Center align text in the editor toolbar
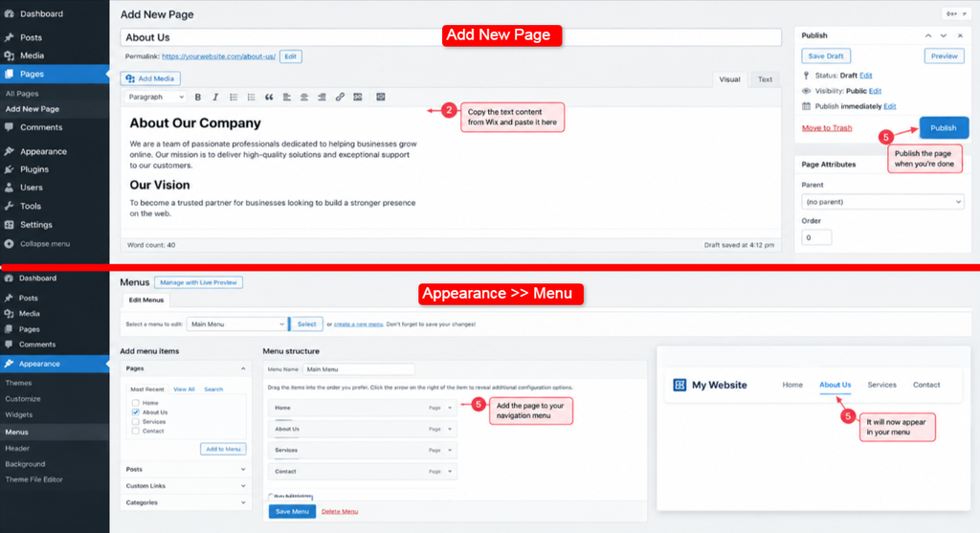Viewport: 980px width, 533px height. pyautogui.click(x=303, y=97)
